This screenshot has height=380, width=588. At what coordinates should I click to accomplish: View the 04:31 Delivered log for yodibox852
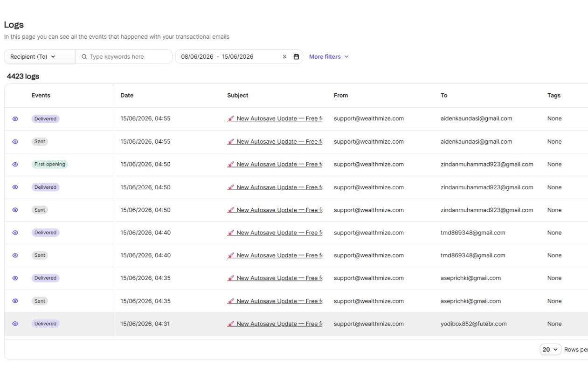click(15, 324)
